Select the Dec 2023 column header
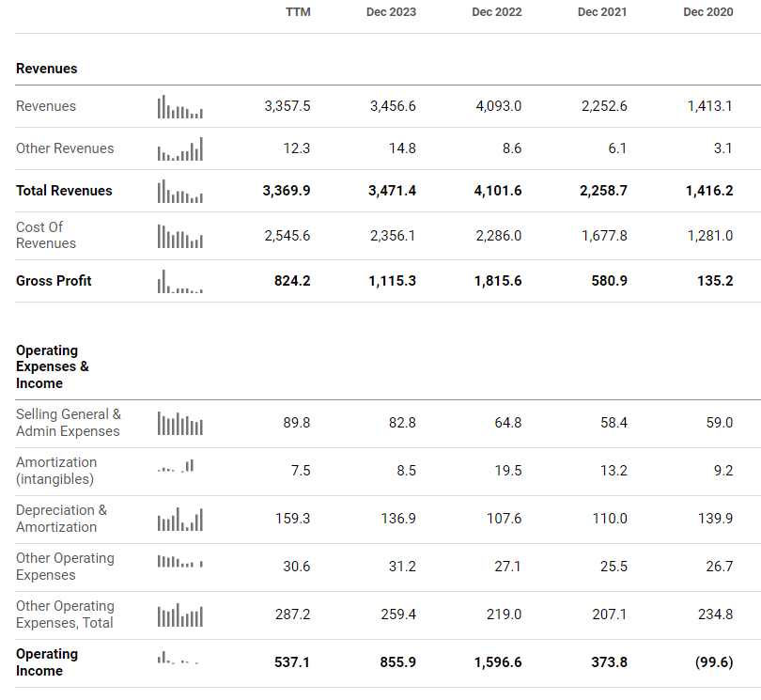This screenshot has height=700, width=761. [391, 12]
